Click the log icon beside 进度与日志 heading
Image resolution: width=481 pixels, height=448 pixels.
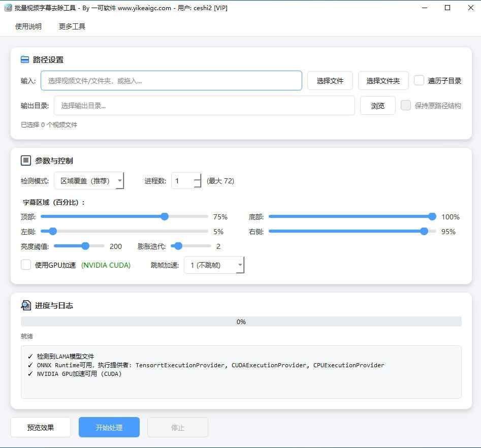26,305
